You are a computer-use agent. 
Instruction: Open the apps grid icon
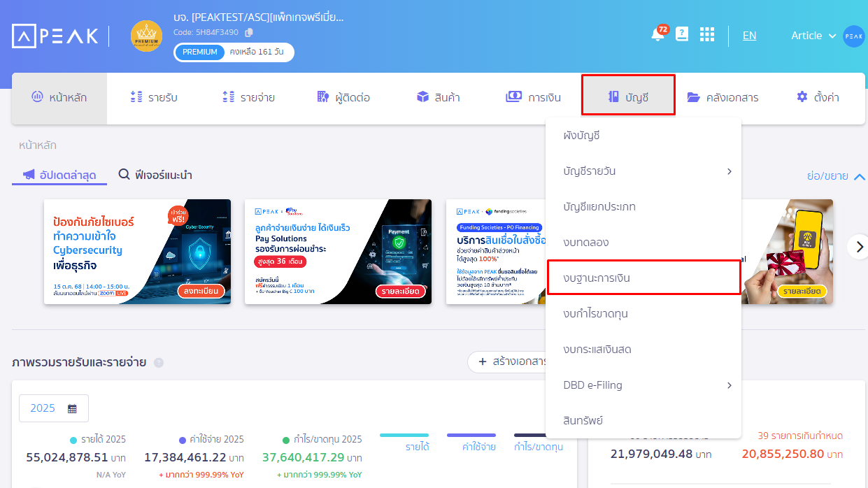coord(707,35)
